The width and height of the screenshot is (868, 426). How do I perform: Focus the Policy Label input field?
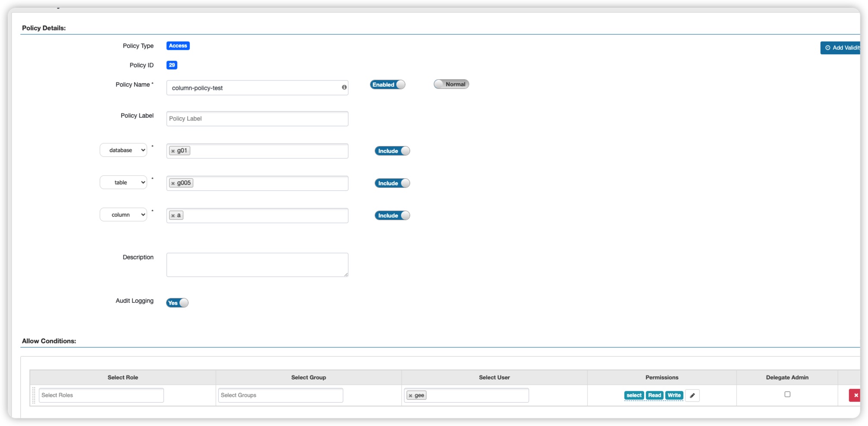point(257,119)
